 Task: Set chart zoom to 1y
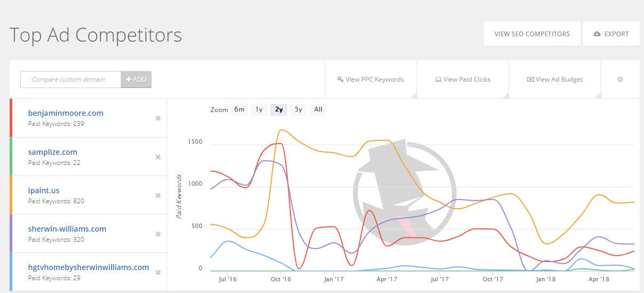click(259, 110)
